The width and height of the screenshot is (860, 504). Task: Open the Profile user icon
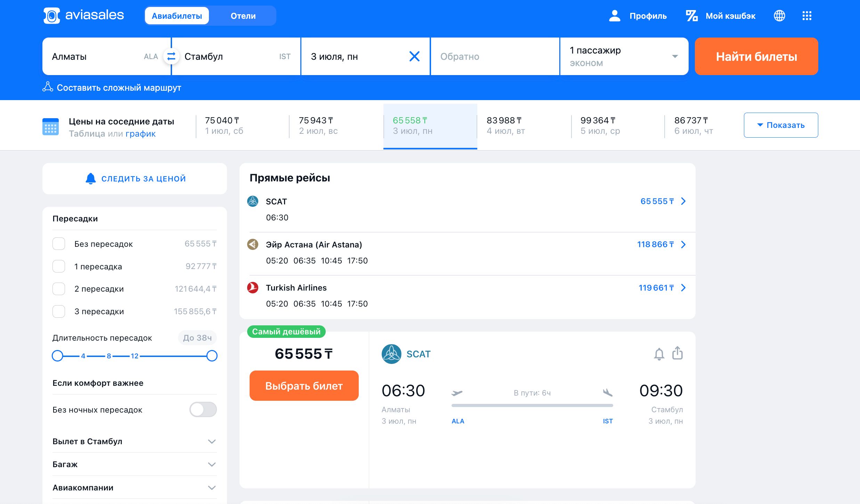pos(615,16)
